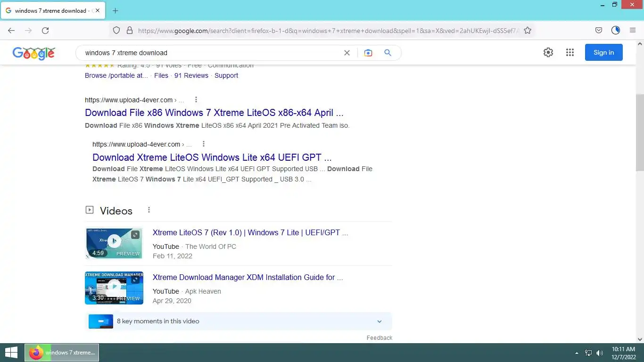Open options for indented upload-4ever result
Screen dimensions: 644x362
point(204,144)
